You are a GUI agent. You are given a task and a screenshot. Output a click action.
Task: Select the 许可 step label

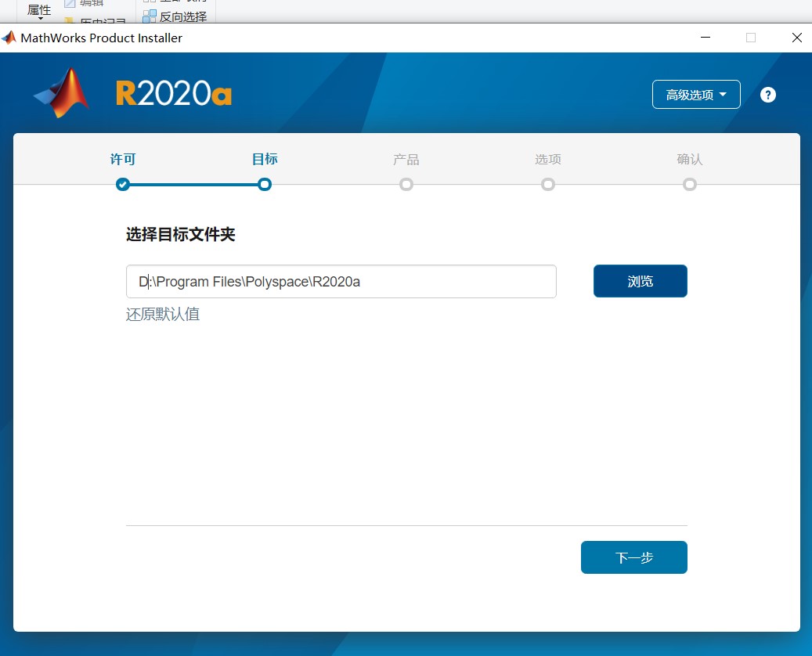pyautogui.click(x=123, y=159)
